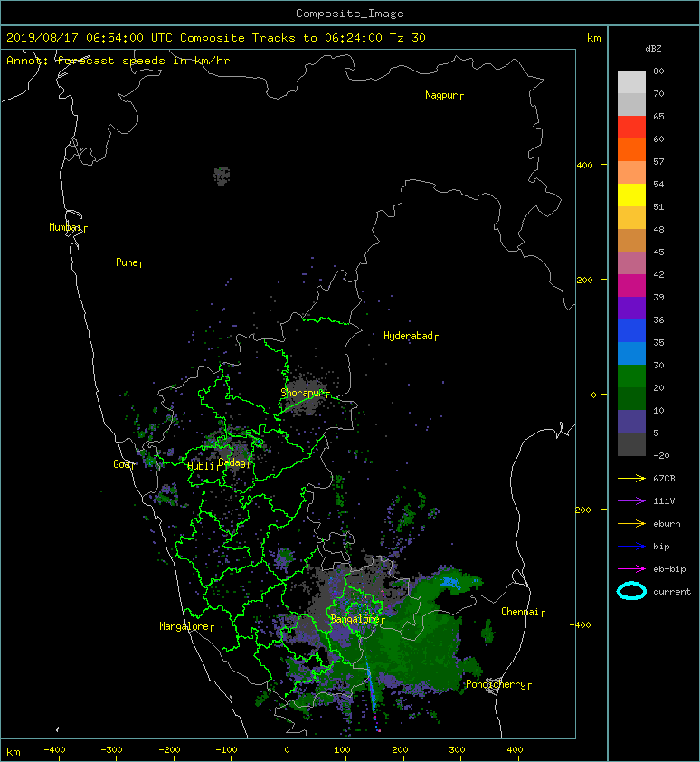Click the -20 dBZ dark gray swatch
700x762 pixels.
click(631, 444)
